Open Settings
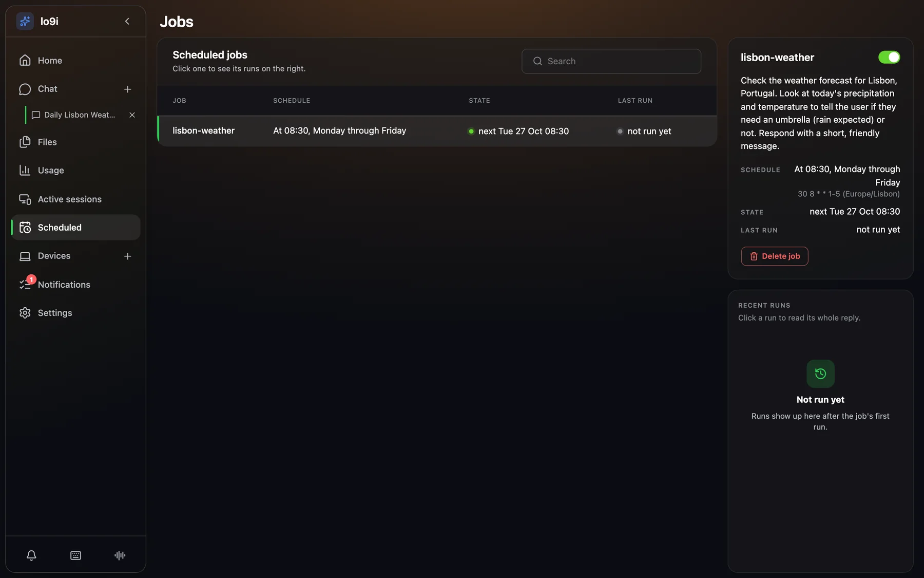Image resolution: width=924 pixels, height=578 pixels. click(75, 313)
